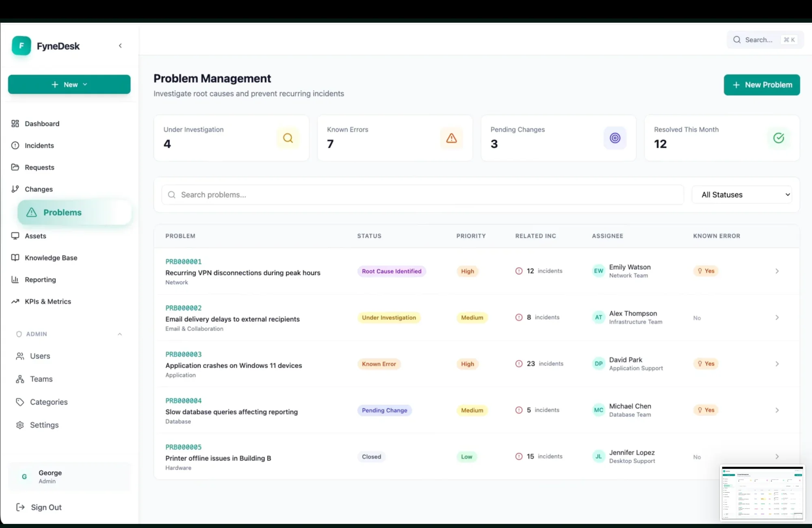812x528 pixels.
Task: Focus the Search problems input field
Action: (422, 195)
